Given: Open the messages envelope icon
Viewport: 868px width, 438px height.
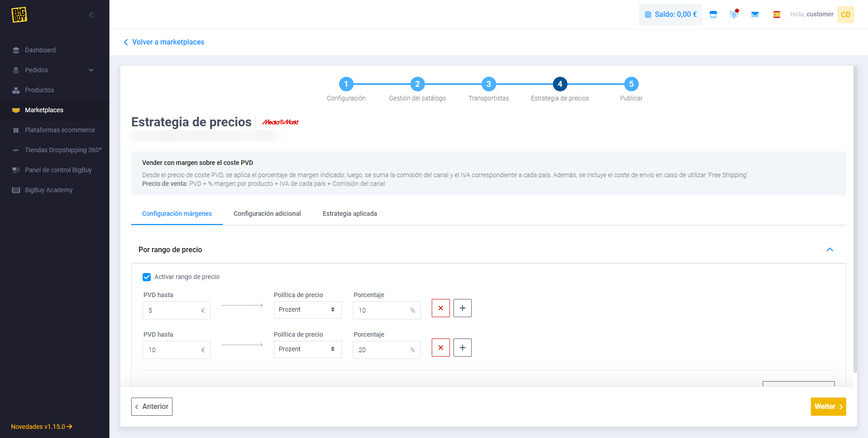Looking at the screenshot, I should coord(755,15).
